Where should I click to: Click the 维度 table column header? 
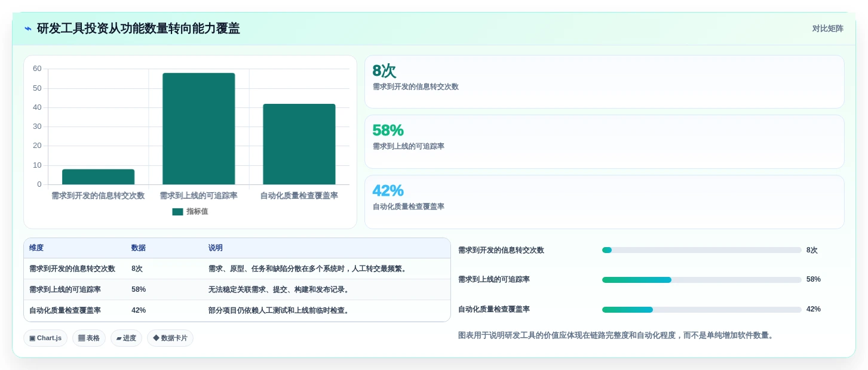coord(36,248)
